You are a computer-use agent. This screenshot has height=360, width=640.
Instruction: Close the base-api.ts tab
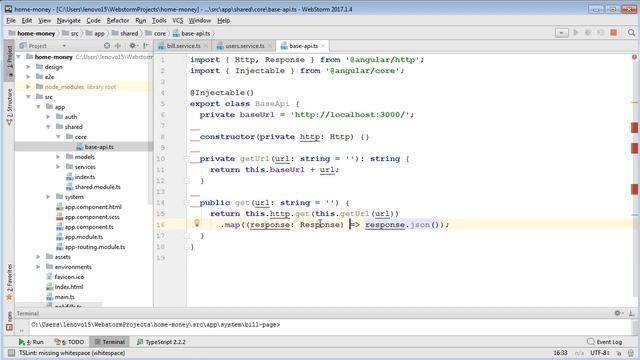pyautogui.click(x=323, y=46)
